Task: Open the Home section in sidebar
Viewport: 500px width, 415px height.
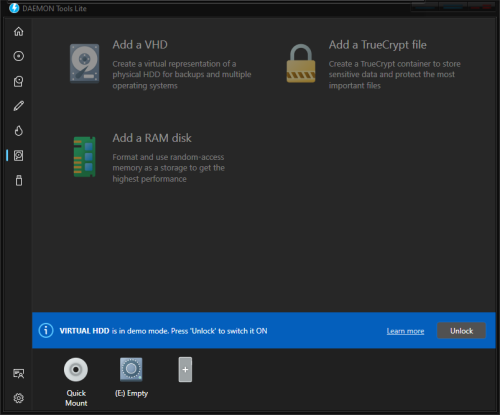Action: tap(19, 31)
